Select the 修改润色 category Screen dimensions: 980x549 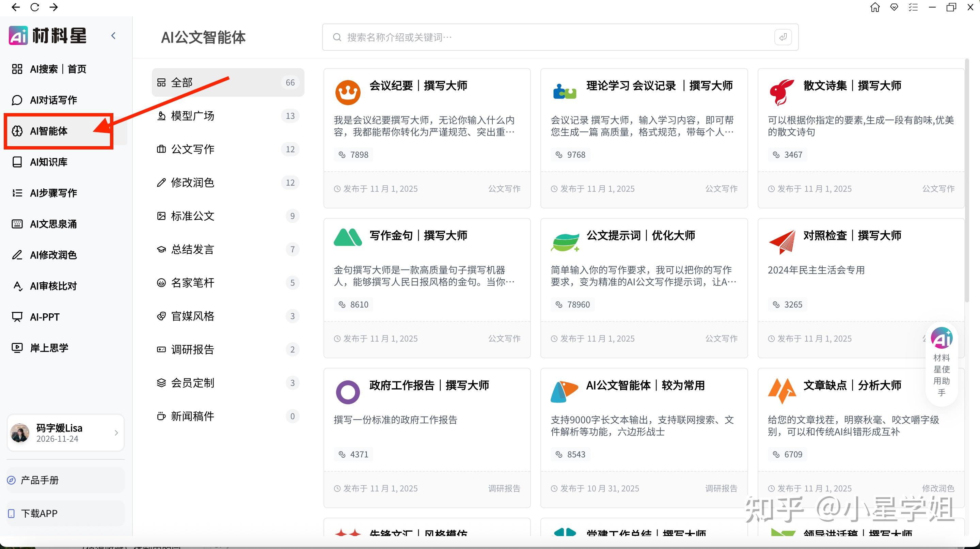[228, 183]
